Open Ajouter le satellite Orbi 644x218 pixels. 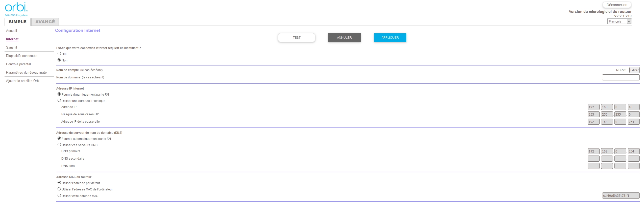pyautogui.click(x=23, y=81)
